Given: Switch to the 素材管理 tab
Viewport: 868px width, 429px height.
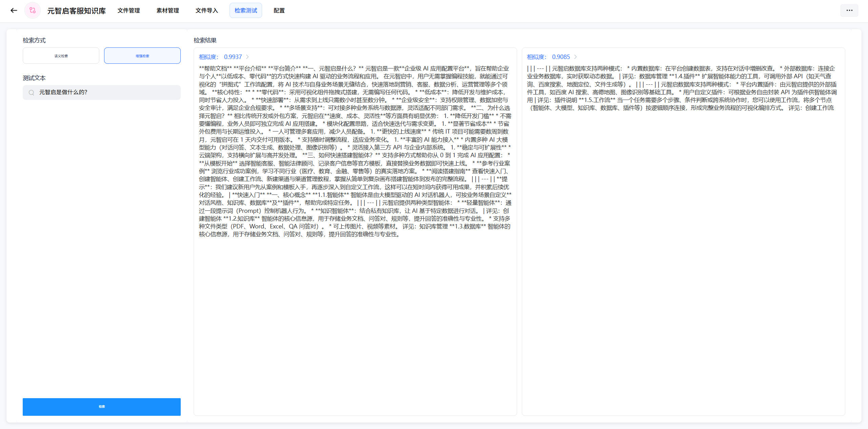Looking at the screenshot, I should pos(167,11).
